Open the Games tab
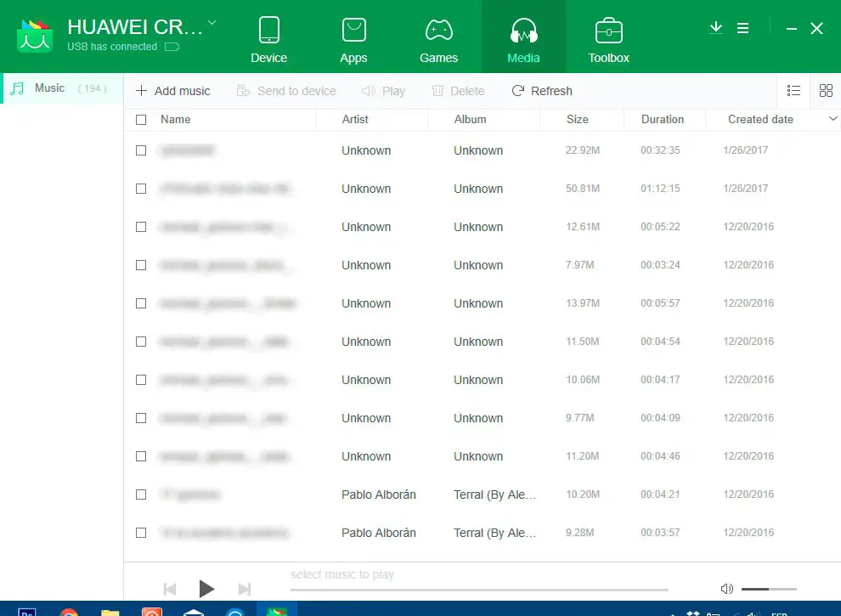The image size is (841, 616). point(438,40)
